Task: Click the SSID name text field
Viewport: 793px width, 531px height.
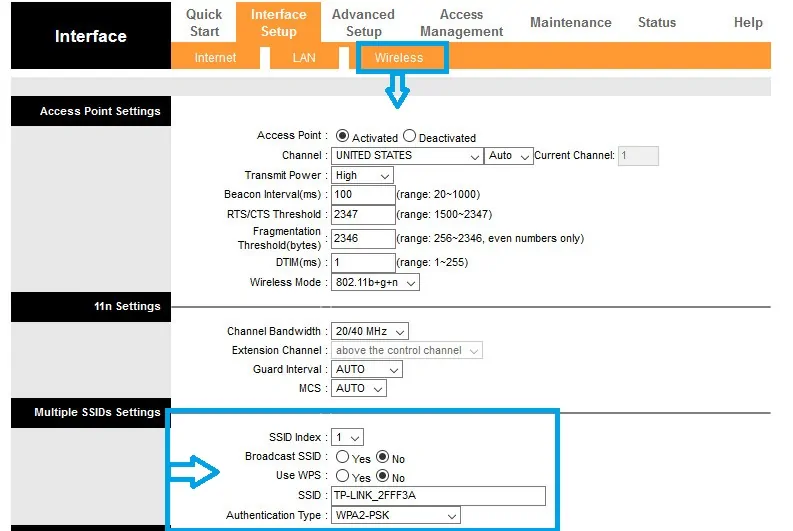Action: point(438,496)
